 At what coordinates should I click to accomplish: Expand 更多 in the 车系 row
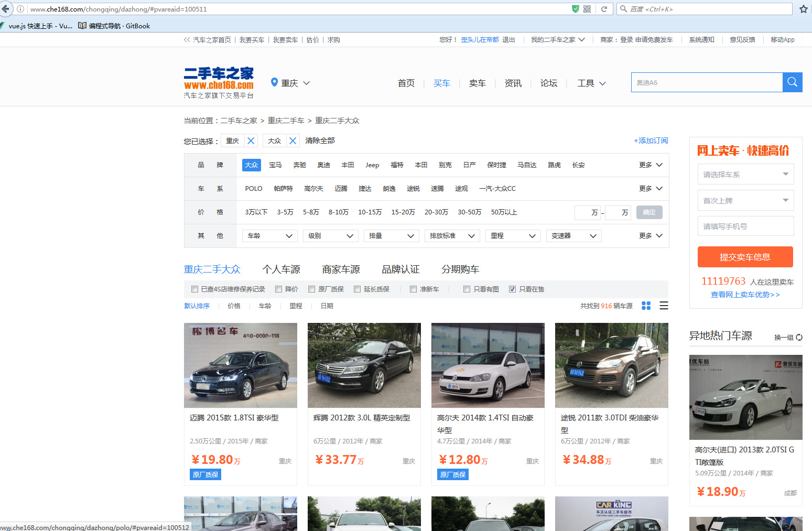(651, 188)
